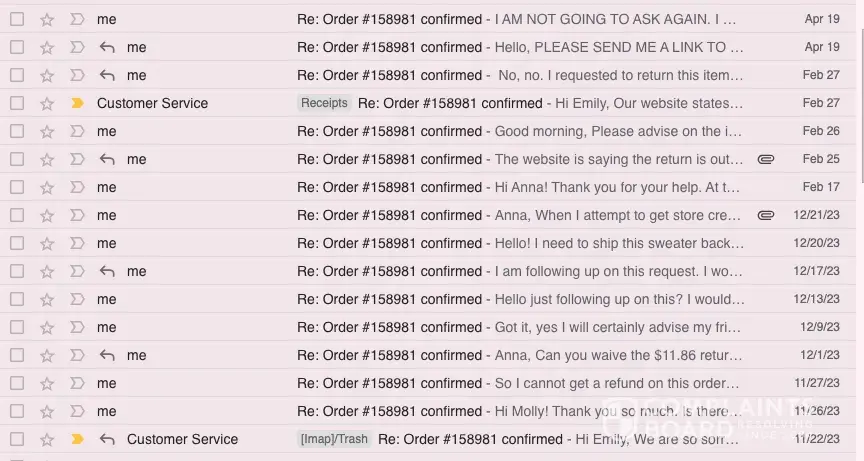
Task: Click the reply arrow icon on the 12/17/23 email
Action: tap(107, 271)
